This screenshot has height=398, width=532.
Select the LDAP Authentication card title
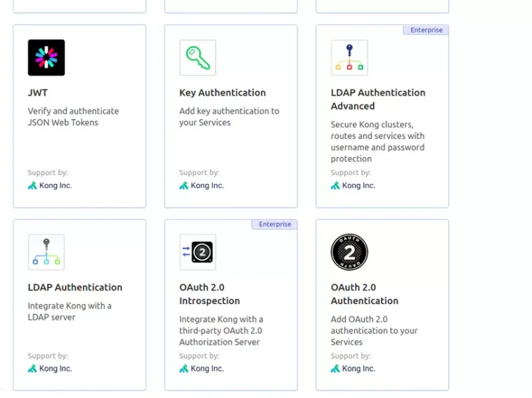click(x=75, y=287)
